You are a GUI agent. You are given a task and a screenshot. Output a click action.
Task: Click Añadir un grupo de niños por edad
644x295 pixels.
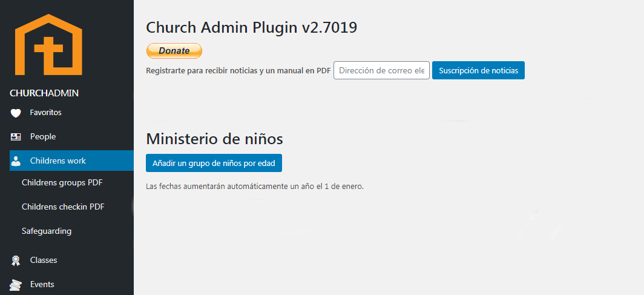[x=214, y=163]
